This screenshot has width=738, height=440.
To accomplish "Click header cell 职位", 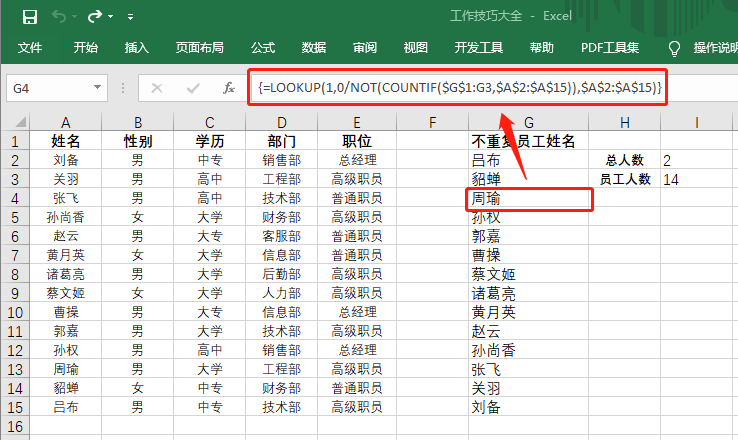I will coord(357,141).
